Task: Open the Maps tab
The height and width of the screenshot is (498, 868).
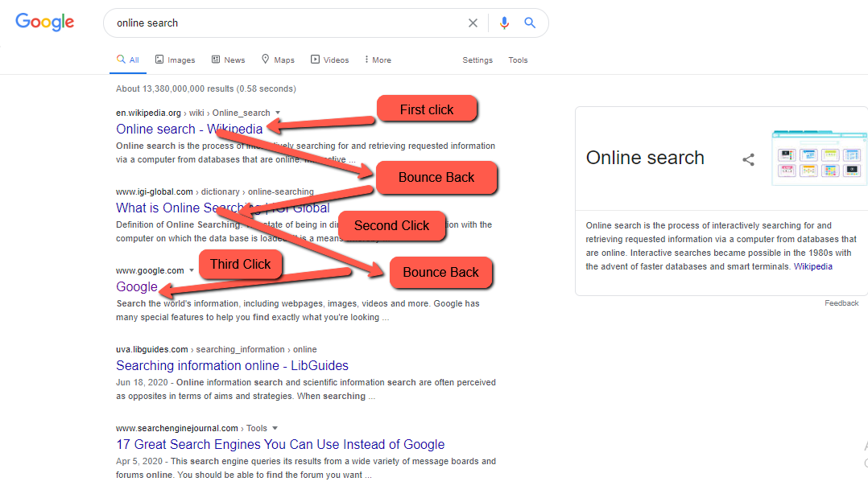Action: pyautogui.click(x=278, y=60)
